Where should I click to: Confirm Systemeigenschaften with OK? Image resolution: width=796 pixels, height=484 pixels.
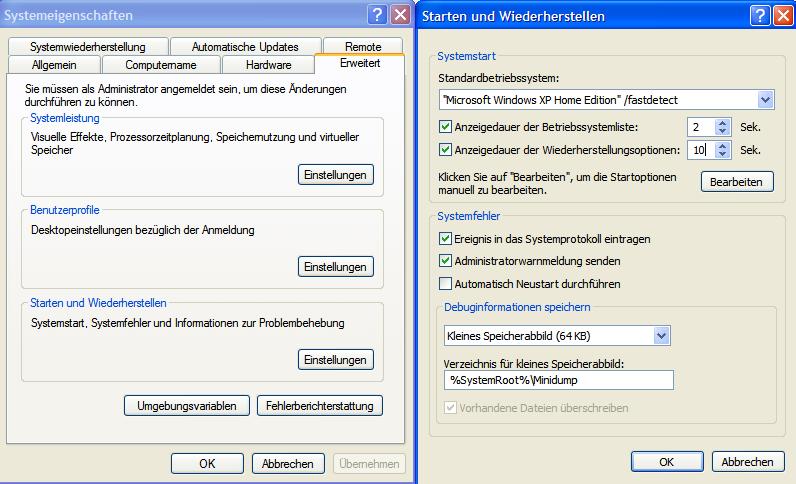point(207,464)
